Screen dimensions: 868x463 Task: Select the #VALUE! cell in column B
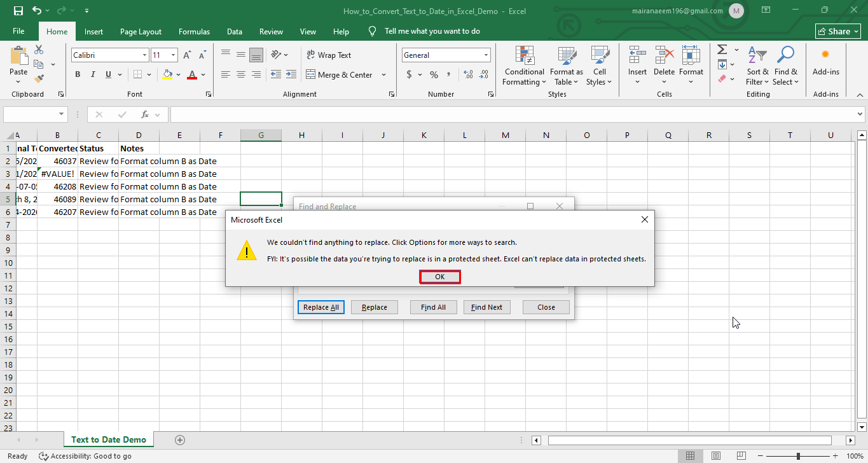(x=58, y=174)
